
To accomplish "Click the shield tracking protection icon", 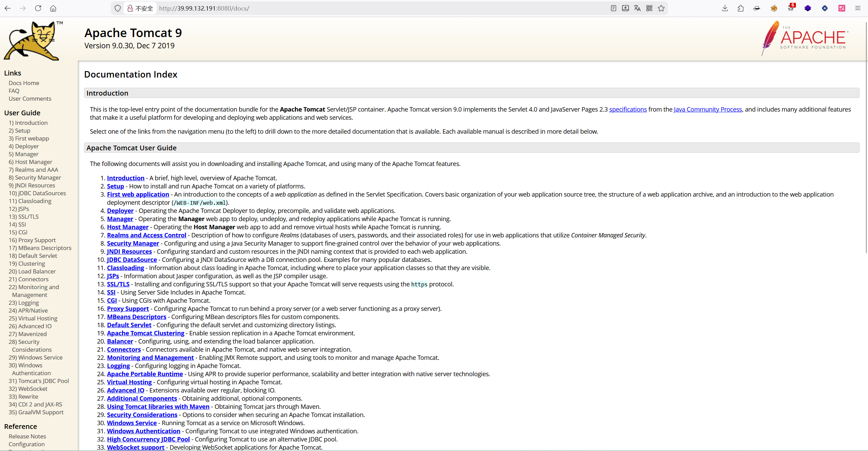I will click(x=118, y=8).
